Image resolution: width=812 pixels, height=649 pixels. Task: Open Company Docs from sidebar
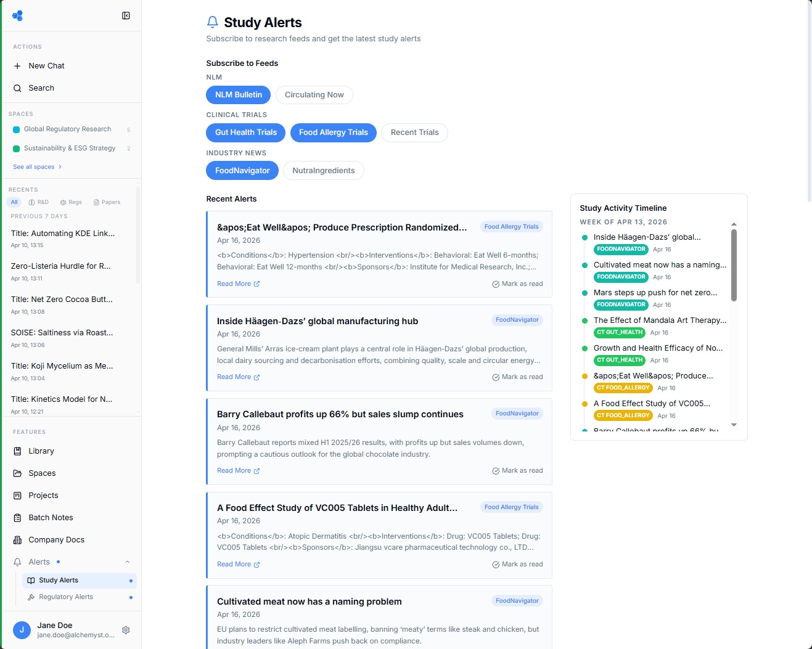pyautogui.click(x=57, y=540)
